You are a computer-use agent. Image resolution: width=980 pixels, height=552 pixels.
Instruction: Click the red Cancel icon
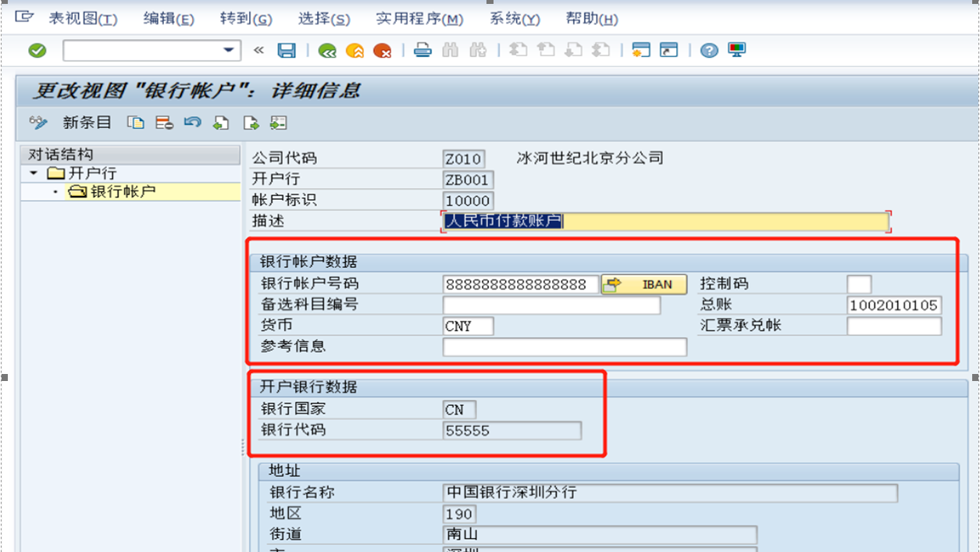pyautogui.click(x=382, y=50)
